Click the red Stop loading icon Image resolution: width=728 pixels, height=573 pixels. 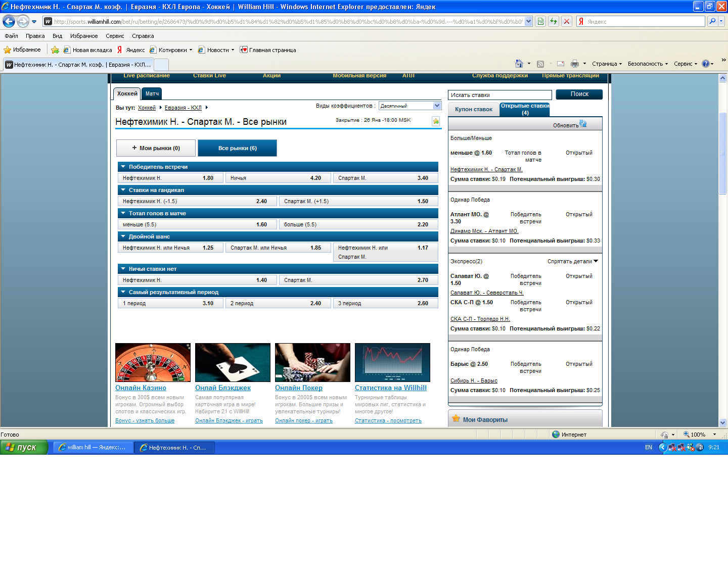click(567, 21)
